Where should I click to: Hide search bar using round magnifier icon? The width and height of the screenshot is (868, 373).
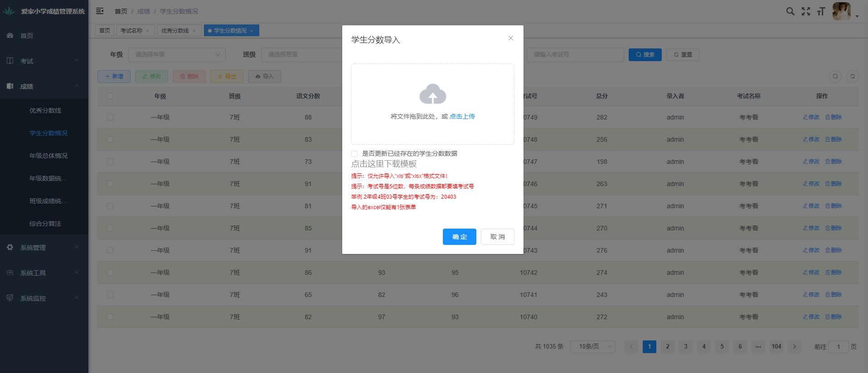[x=835, y=77]
